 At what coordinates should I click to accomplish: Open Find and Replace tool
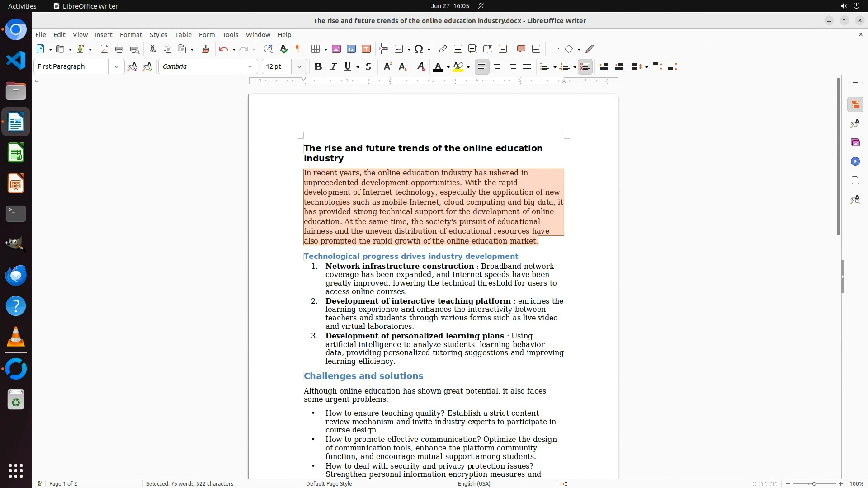pyautogui.click(x=268, y=49)
